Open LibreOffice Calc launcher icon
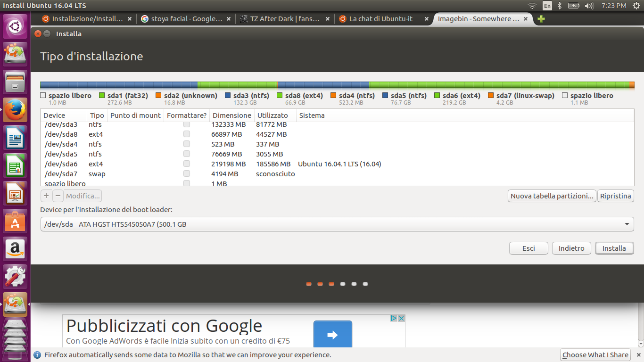This screenshot has width=644, height=362. point(15,165)
